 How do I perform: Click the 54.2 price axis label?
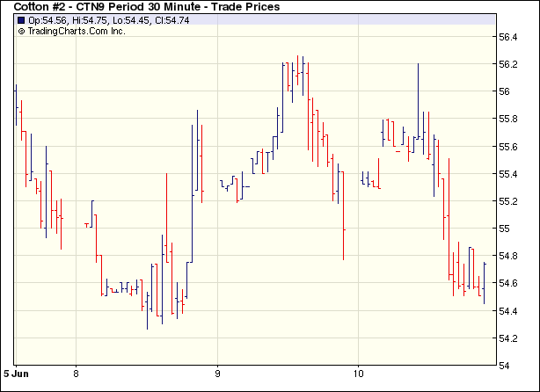click(x=508, y=338)
